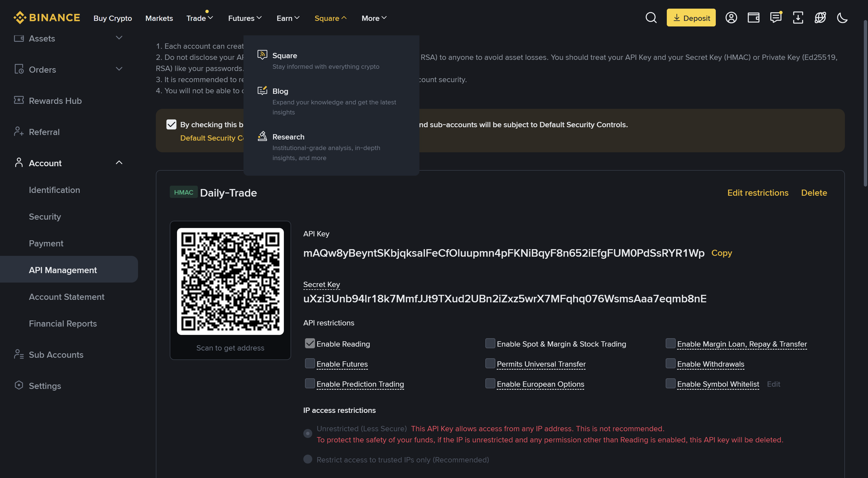This screenshot has width=868, height=478.
Task: Open the Earn dropdown menu
Action: coord(288,18)
